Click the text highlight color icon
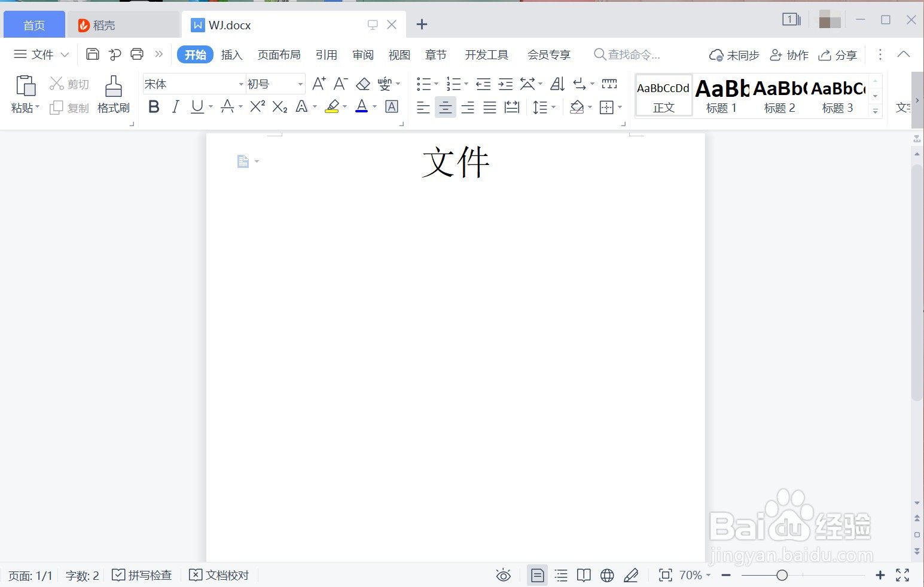This screenshot has width=924, height=587. 333,106
